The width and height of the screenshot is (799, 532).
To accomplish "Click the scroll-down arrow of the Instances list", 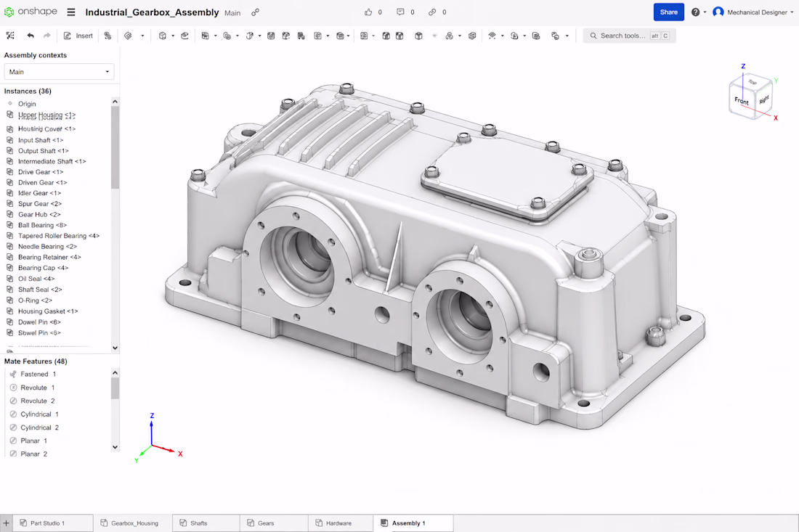I will pos(115,348).
